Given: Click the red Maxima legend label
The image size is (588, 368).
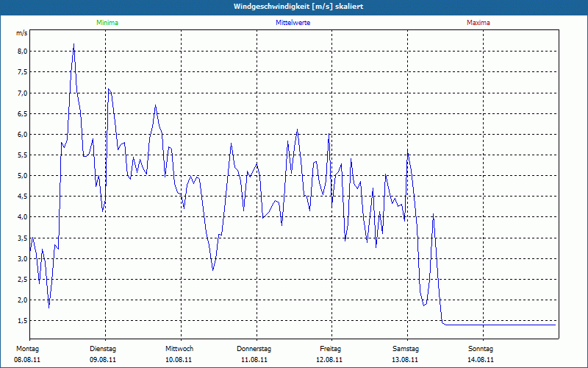Looking at the screenshot, I should tap(478, 23).
